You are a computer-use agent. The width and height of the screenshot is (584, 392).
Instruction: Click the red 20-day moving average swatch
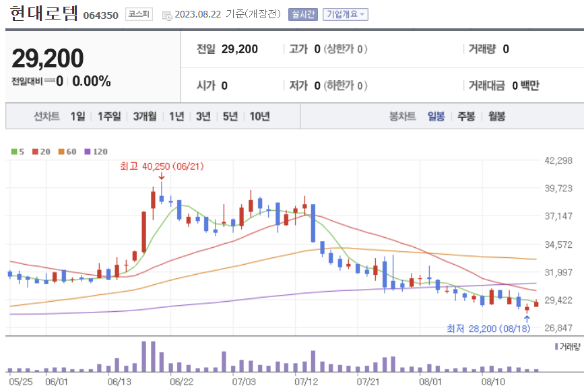(36, 152)
